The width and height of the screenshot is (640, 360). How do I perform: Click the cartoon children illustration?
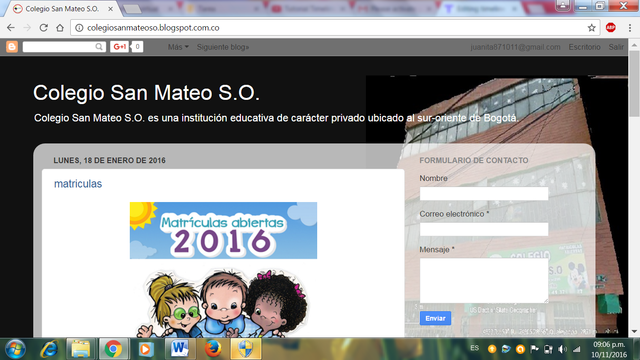[x=223, y=302]
